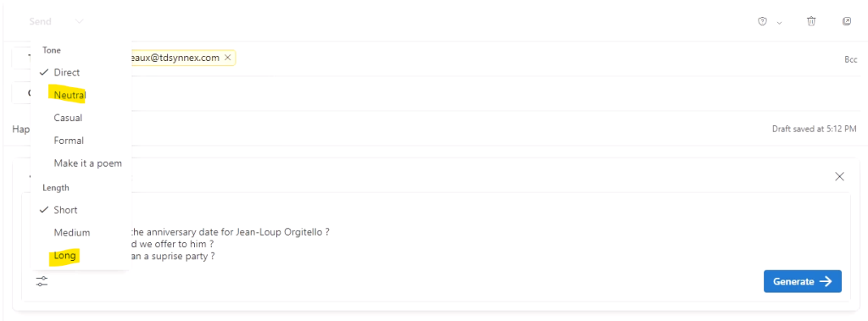Click the Send button

coord(41,21)
